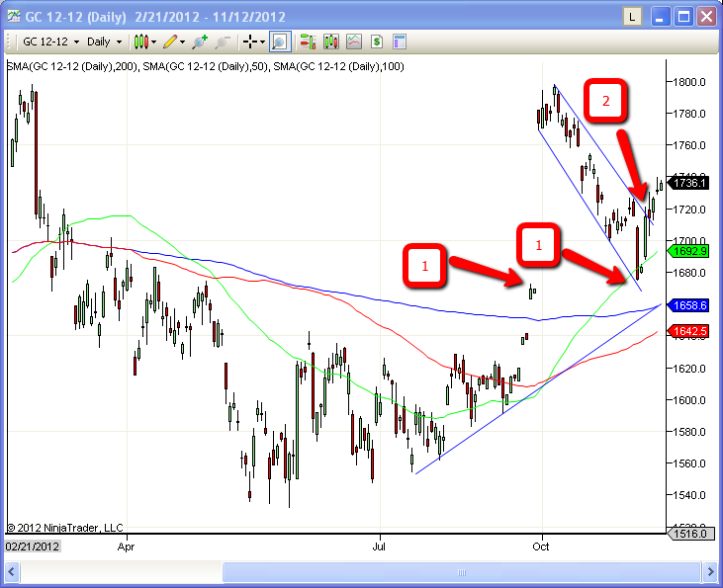Open the data series candlestick icon

[x=331, y=42]
